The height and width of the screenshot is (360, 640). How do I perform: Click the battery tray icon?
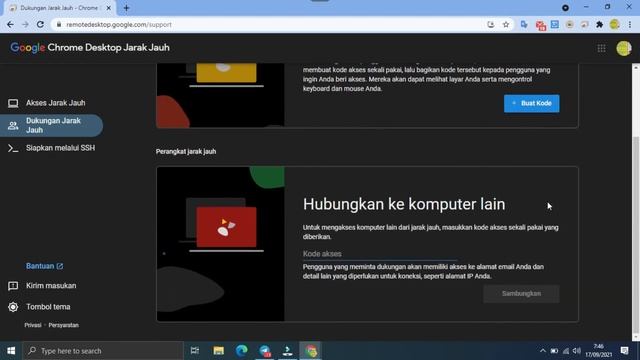554,351
